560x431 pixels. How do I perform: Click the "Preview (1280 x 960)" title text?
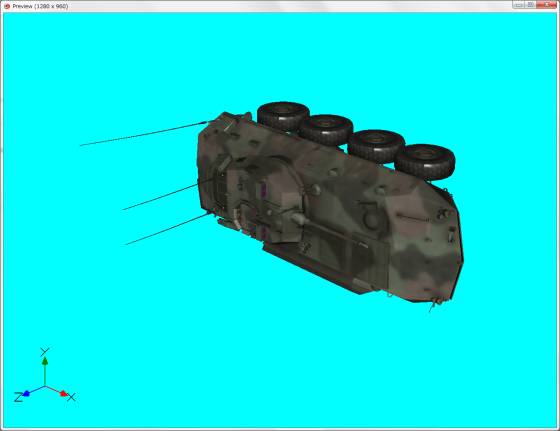[40, 6]
